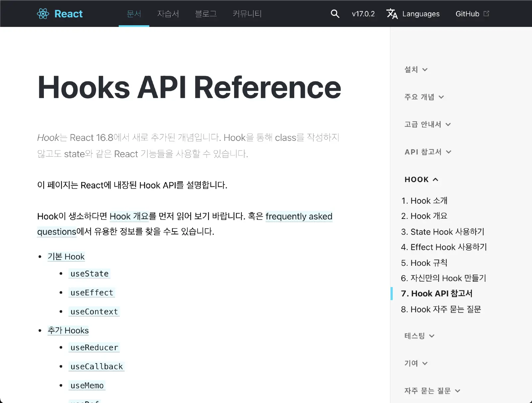Jump to the useCallback anchor link
This screenshot has height=403, width=532.
(96, 366)
